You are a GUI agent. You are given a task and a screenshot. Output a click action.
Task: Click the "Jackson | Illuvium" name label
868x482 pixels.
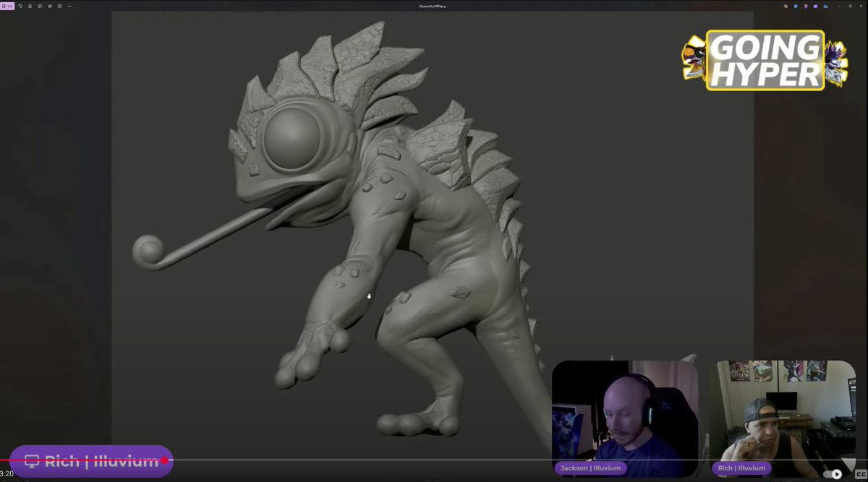[591, 468]
